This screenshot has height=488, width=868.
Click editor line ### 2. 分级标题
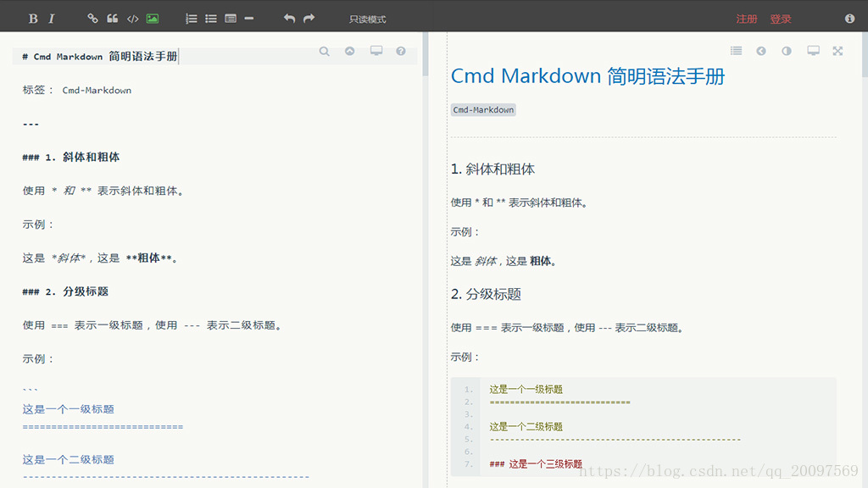pyautogui.click(x=65, y=291)
